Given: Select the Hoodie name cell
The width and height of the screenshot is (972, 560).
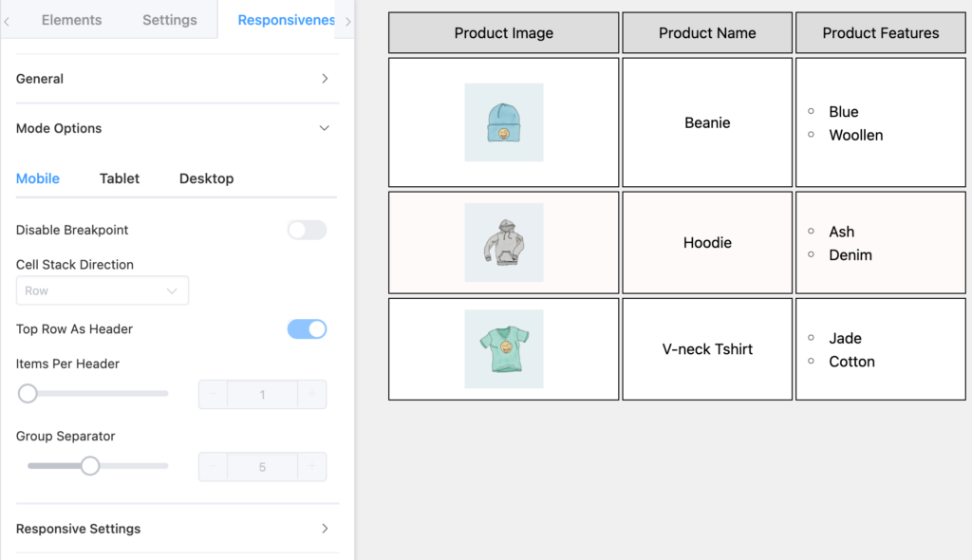Looking at the screenshot, I should (x=707, y=242).
